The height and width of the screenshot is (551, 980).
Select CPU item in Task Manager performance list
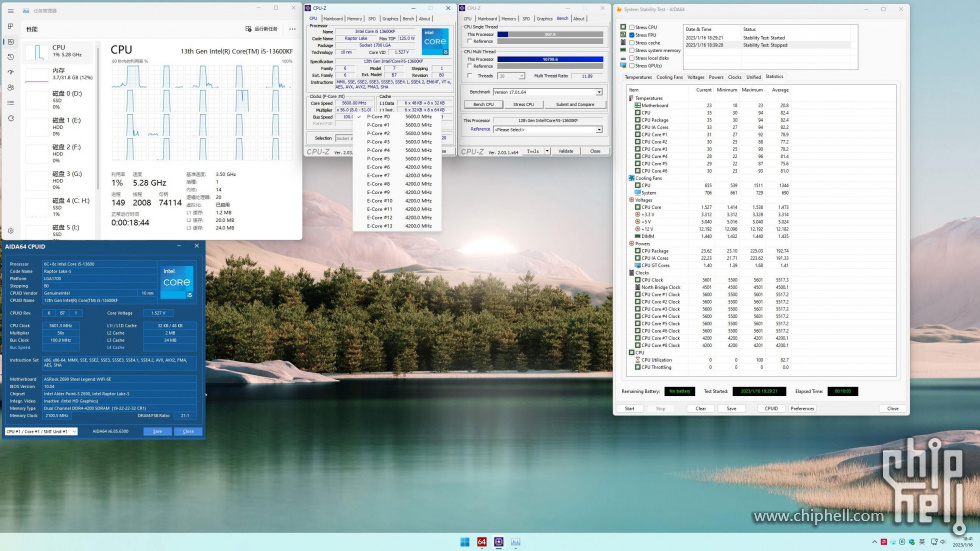(x=59, y=51)
